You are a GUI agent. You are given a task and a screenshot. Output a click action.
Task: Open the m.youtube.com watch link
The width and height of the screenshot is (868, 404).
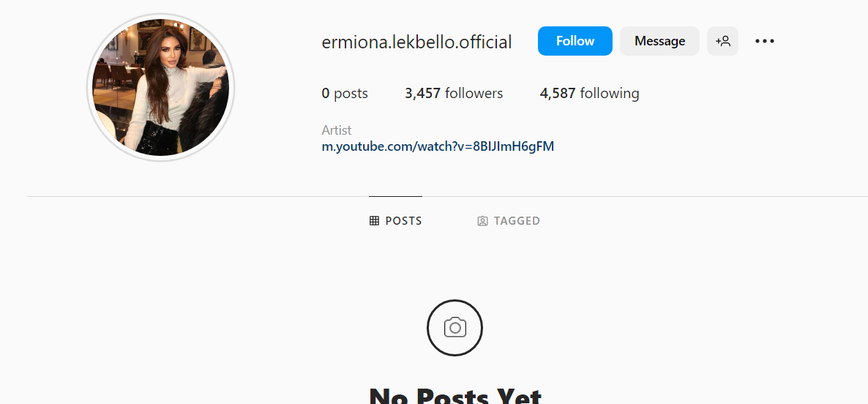tap(438, 146)
